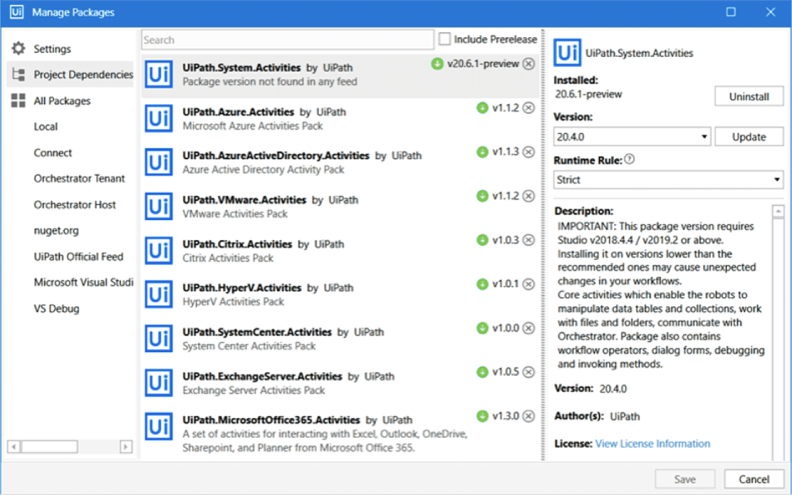The image size is (792, 495).
Task: Click the Cancel button
Action: 754,479
